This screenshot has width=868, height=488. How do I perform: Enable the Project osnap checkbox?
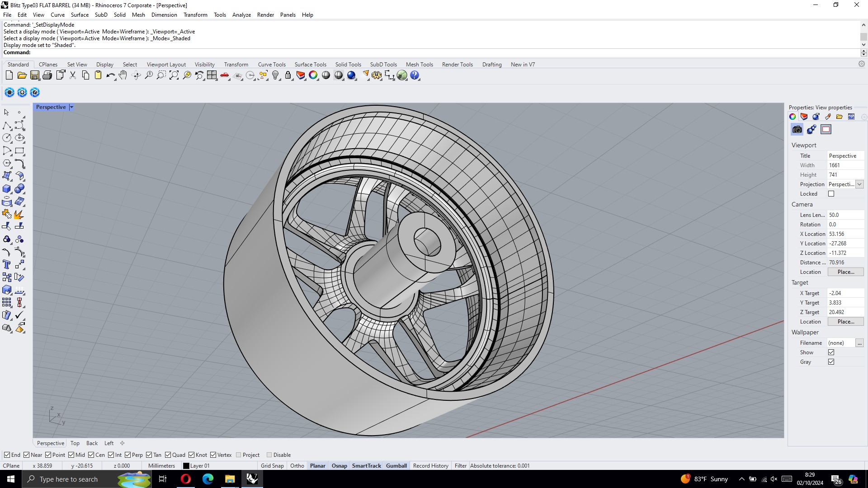coord(239,455)
